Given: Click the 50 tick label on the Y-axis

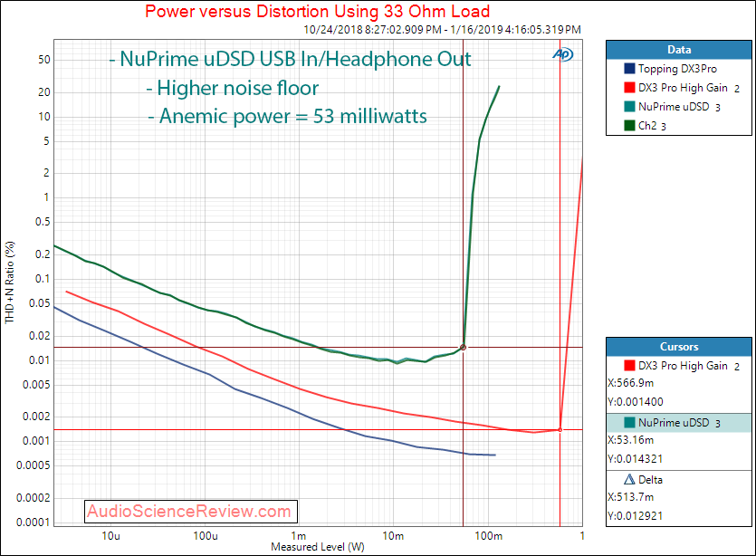Looking at the screenshot, I should click(43, 60).
